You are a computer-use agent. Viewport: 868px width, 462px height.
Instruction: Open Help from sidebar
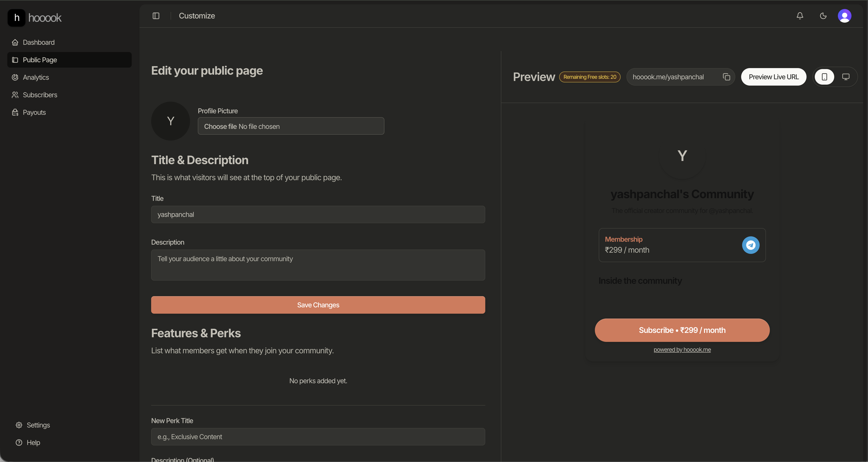tap(33, 443)
